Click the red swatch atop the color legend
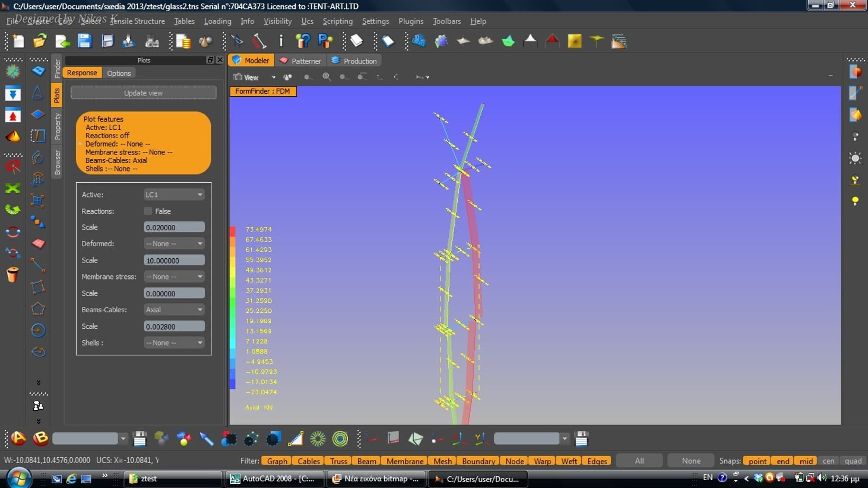868x488 pixels. (x=232, y=231)
